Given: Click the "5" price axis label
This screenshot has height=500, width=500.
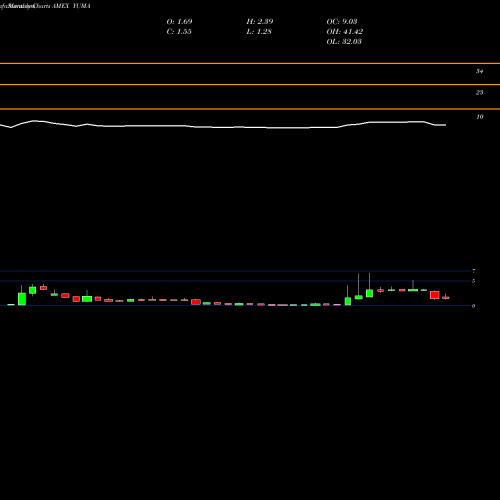Looking at the screenshot, I should tap(473, 281).
